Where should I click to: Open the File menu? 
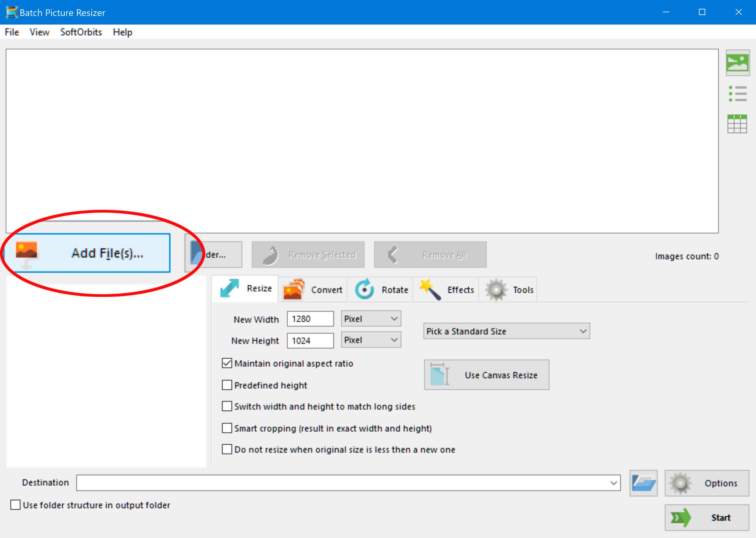point(12,32)
